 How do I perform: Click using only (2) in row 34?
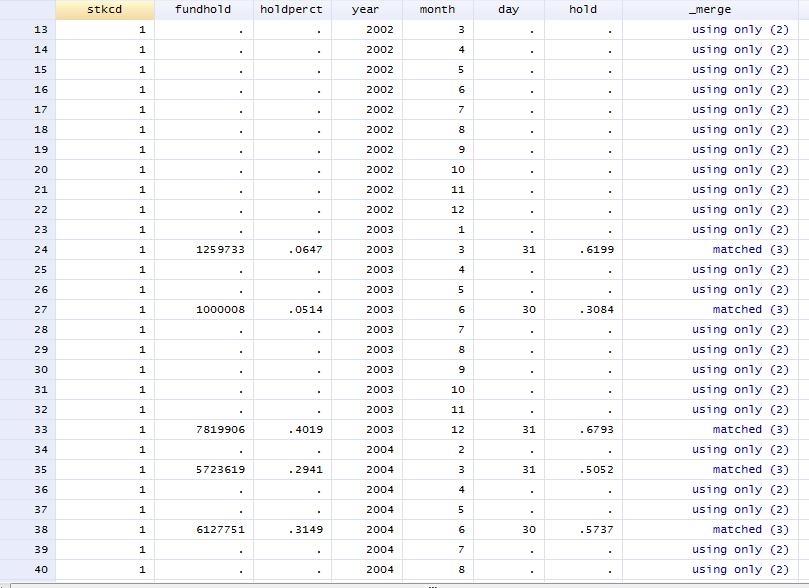click(x=740, y=450)
